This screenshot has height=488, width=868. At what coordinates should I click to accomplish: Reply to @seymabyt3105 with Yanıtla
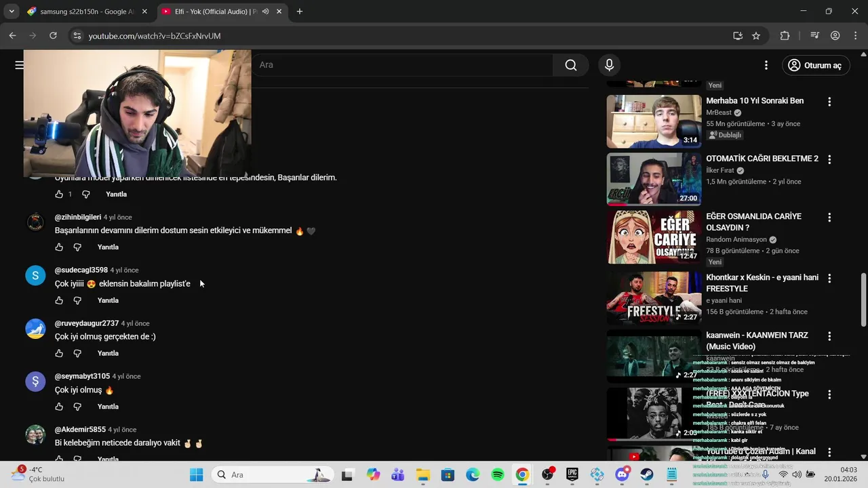pyautogui.click(x=108, y=407)
